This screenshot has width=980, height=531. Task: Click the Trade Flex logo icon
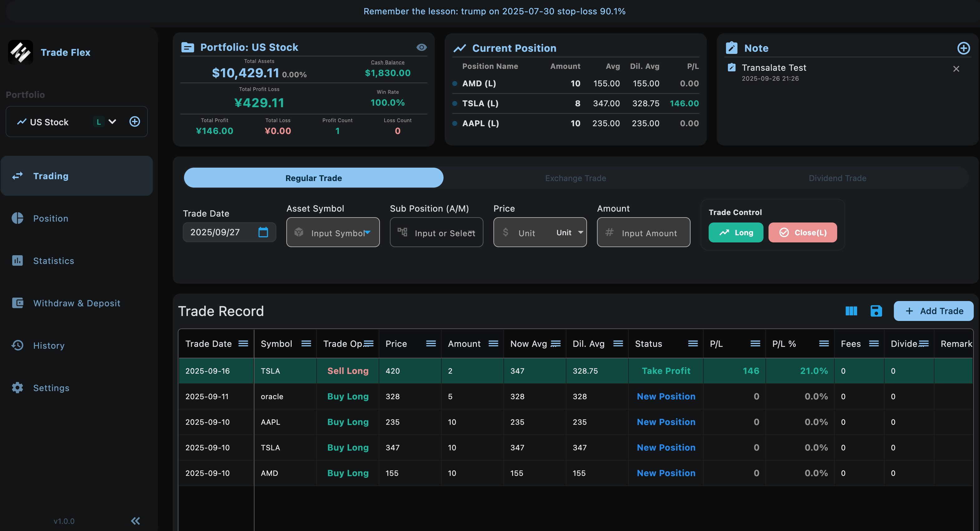pyautogui.click(x=21, y=52)
